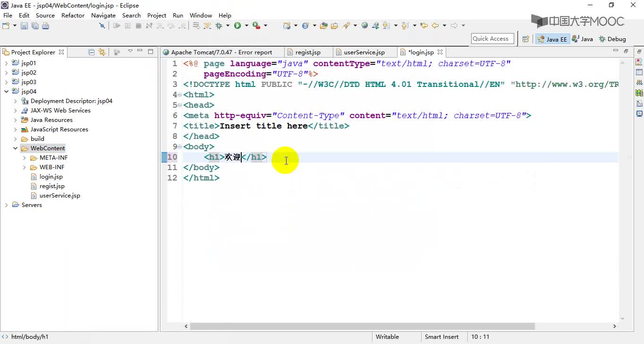Switch to Java EE perspective

tap(552, 39)
